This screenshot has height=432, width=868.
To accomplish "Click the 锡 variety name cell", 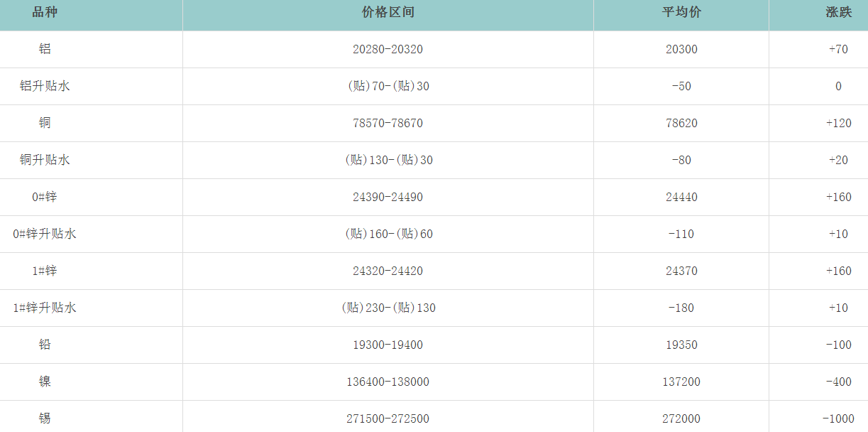I will click(45, 418).
